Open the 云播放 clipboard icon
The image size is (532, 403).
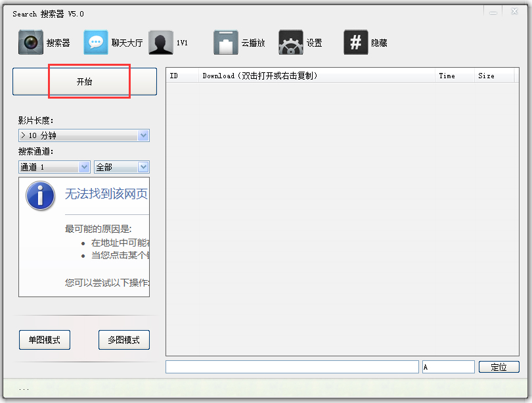[x=226, y=42]
